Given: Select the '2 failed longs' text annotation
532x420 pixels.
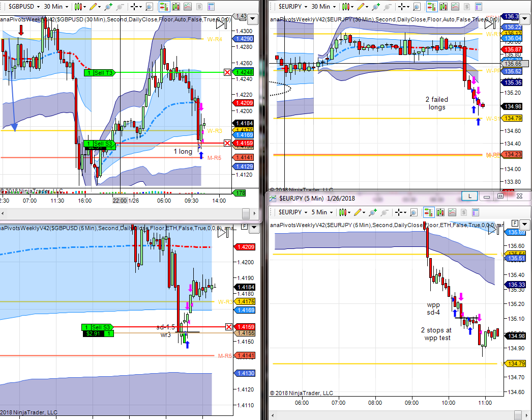Looking at the screenshot, I should pos(437,103).
